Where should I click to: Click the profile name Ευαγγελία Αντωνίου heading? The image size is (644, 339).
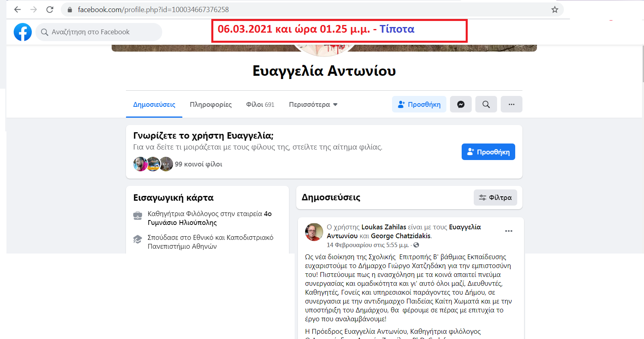[x=324, y=71]
